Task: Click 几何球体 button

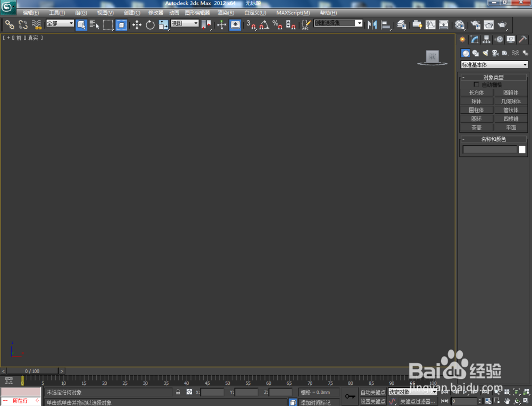Action: click(x=511, y=101)
